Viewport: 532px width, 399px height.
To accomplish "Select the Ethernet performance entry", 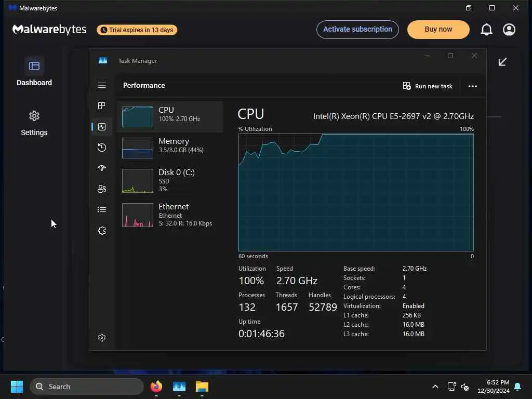I will click(170, 215).
